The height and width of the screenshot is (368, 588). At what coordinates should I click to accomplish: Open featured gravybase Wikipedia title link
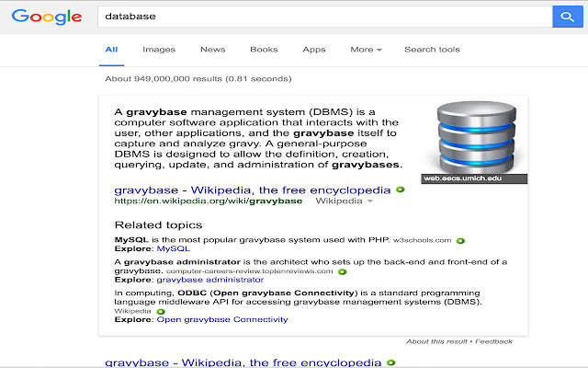point(253,190)
